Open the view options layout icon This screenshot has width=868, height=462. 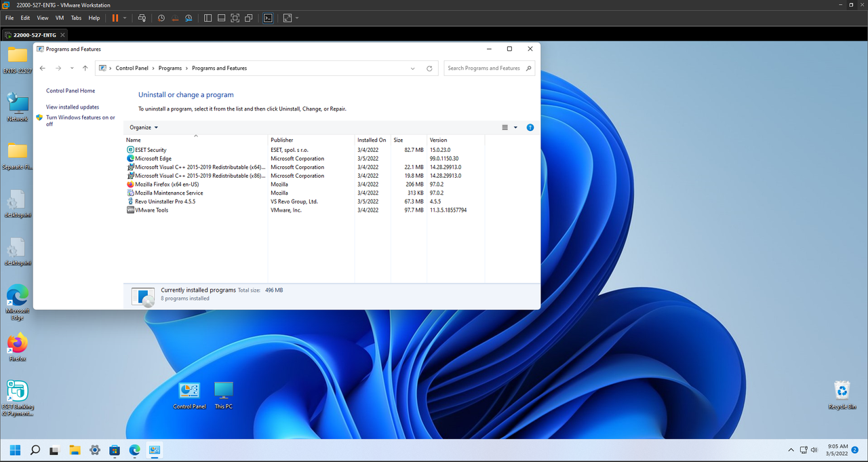coord(505,128)
